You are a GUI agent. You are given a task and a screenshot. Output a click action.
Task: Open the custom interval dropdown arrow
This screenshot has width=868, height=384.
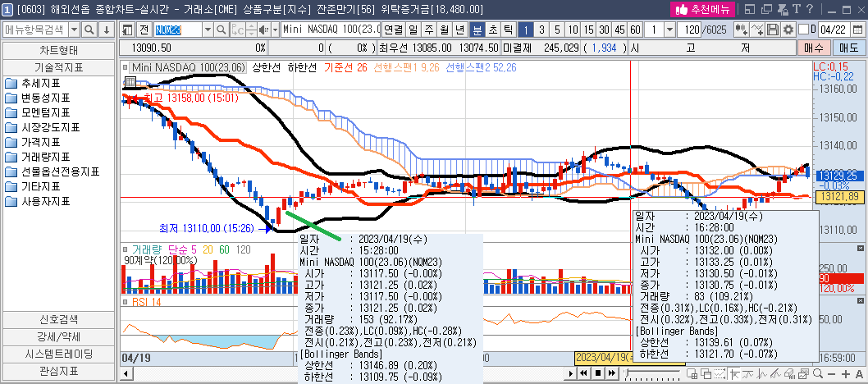pos(669,30)
